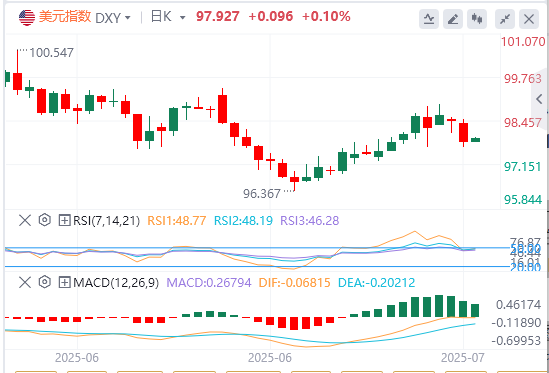The width and height of the screenshot is (549, 373).
Task: Click the RSI1:48.77 value
Action: coord(176,221)
